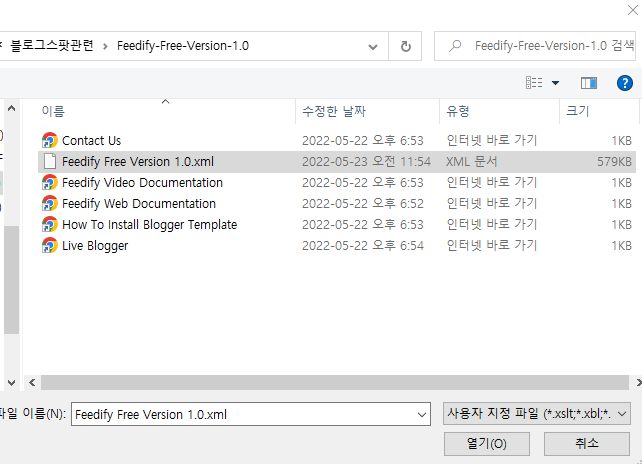Click the XML 문서 type cell

tap(471, 161)
